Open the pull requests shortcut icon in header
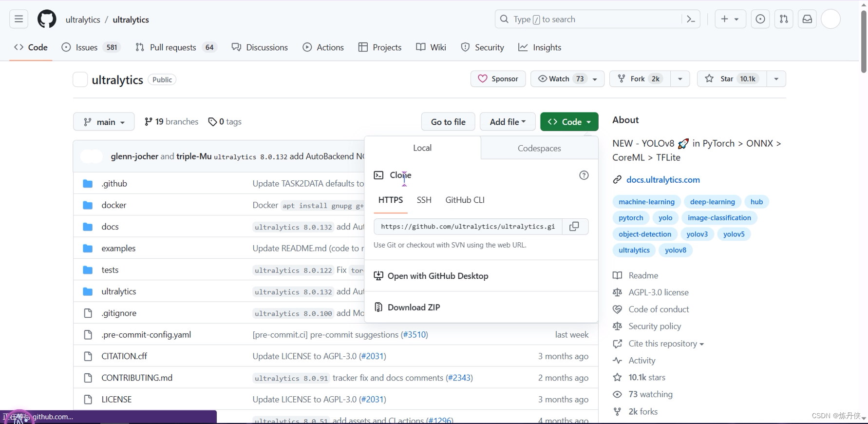868x424 pixels. [784, 19]
